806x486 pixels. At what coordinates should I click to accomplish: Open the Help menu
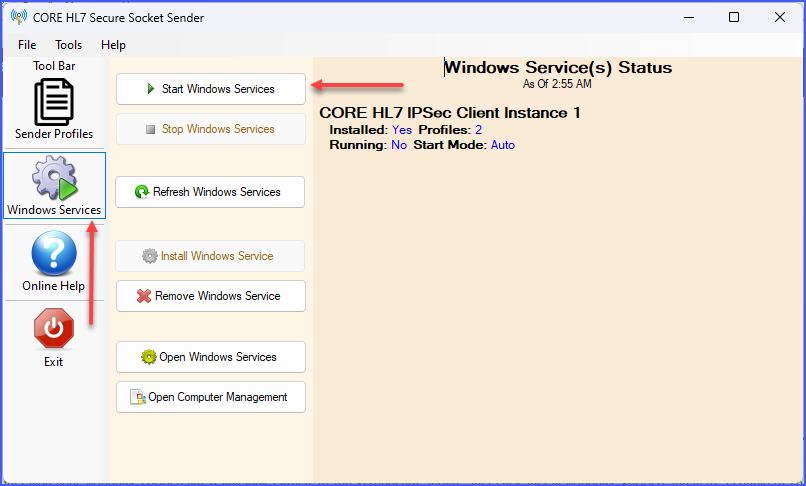coord(113,45)
